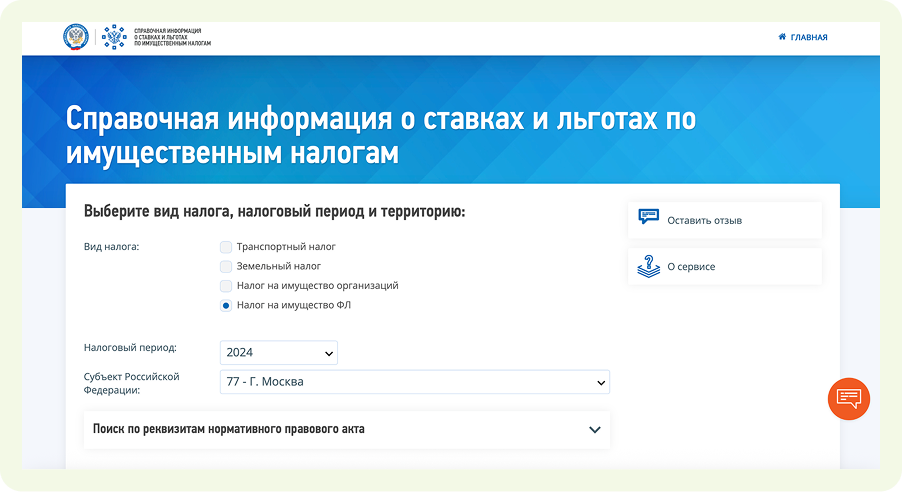Click the Транспортный налог label text
902x492 pixels.
286,247
